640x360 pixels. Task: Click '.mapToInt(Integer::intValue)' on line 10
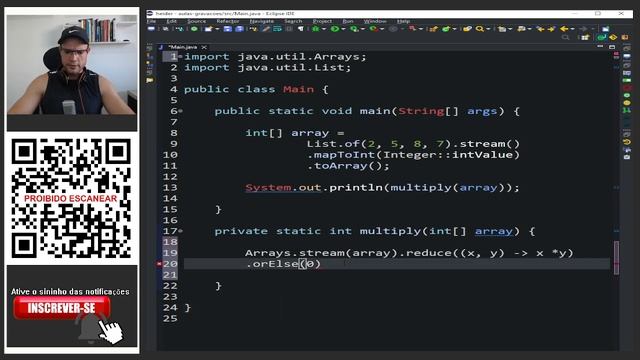tap(413, 155)
